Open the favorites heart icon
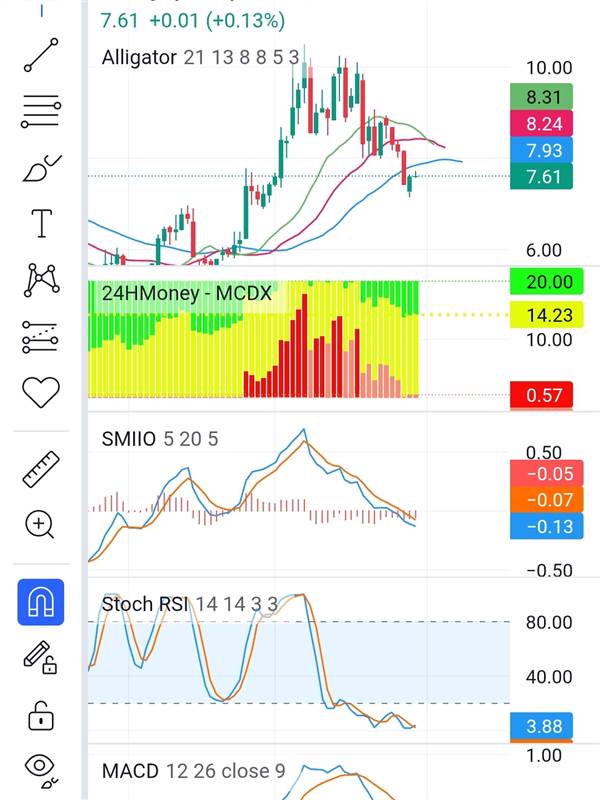 click(41, 392)
